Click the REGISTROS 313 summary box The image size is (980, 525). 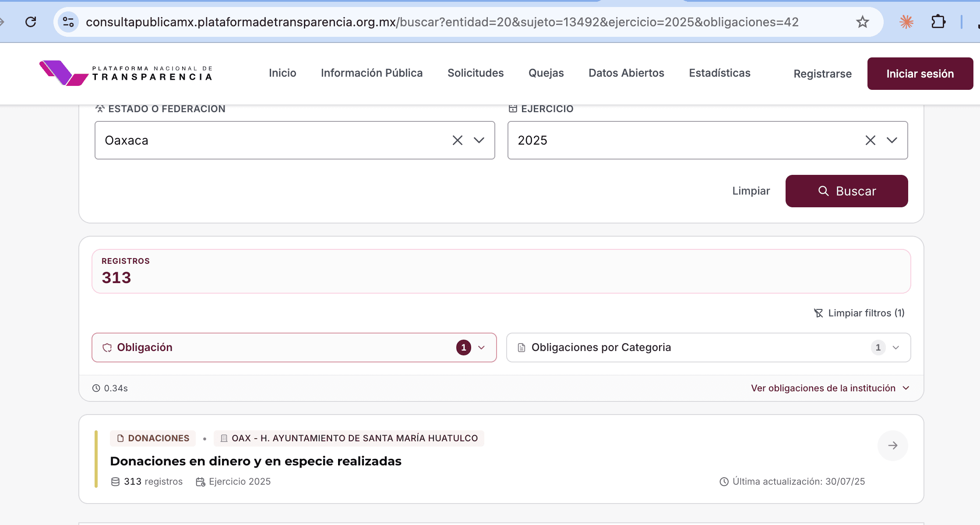(x=501, y=271)
